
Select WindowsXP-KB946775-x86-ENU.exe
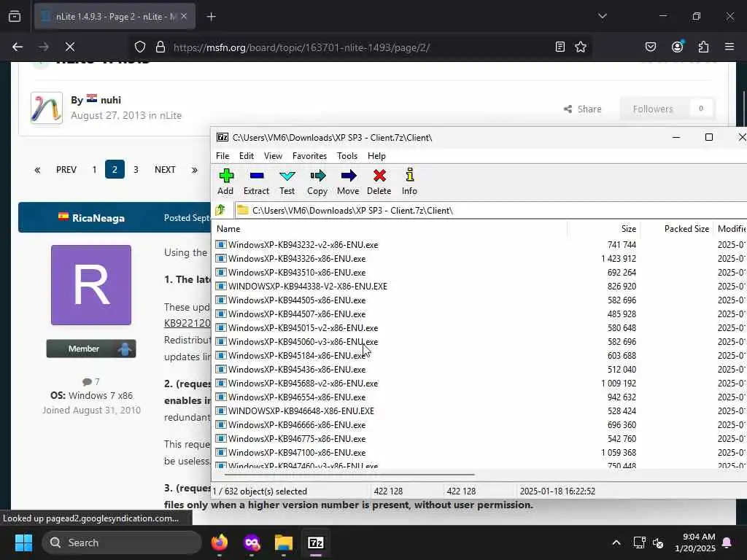297,438
